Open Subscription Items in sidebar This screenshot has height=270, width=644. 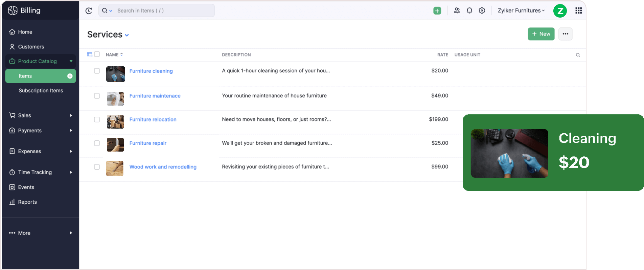(x=41, y=91)
